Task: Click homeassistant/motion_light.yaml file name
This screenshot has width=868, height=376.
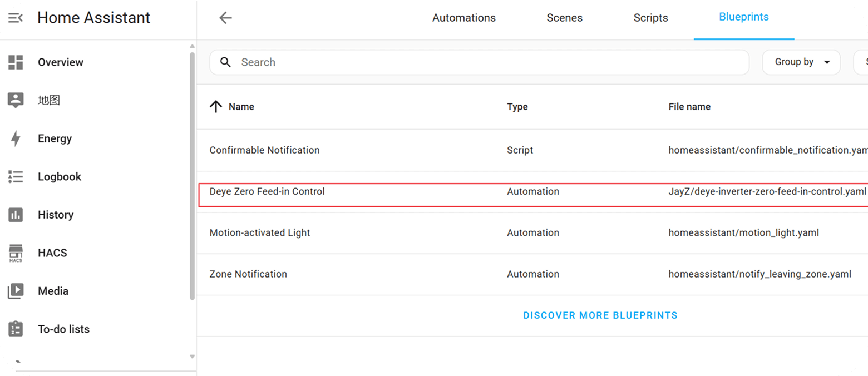Action: click(743, 232)
